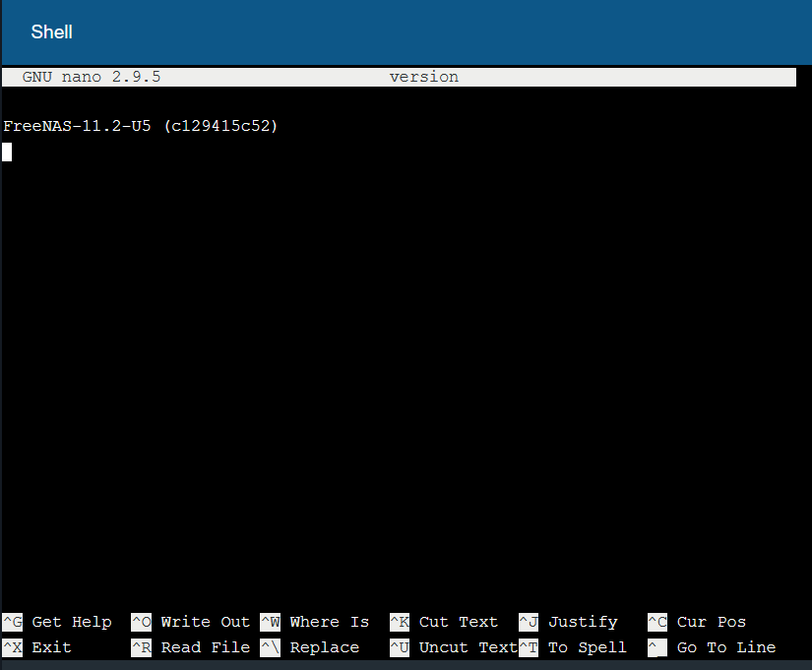Click the ^\ shortcut key label
The width and height of the screenshot is (812, 670).
point(271,647)
